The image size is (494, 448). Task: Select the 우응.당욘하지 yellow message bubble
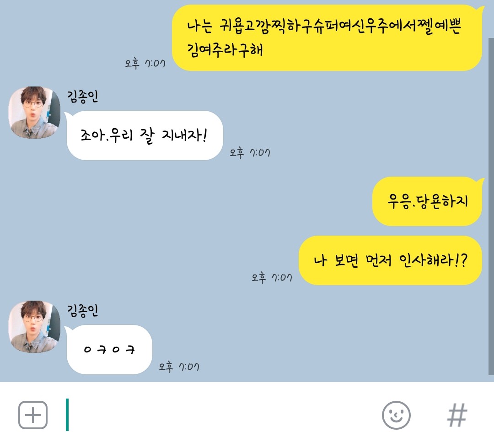(428, 201)
